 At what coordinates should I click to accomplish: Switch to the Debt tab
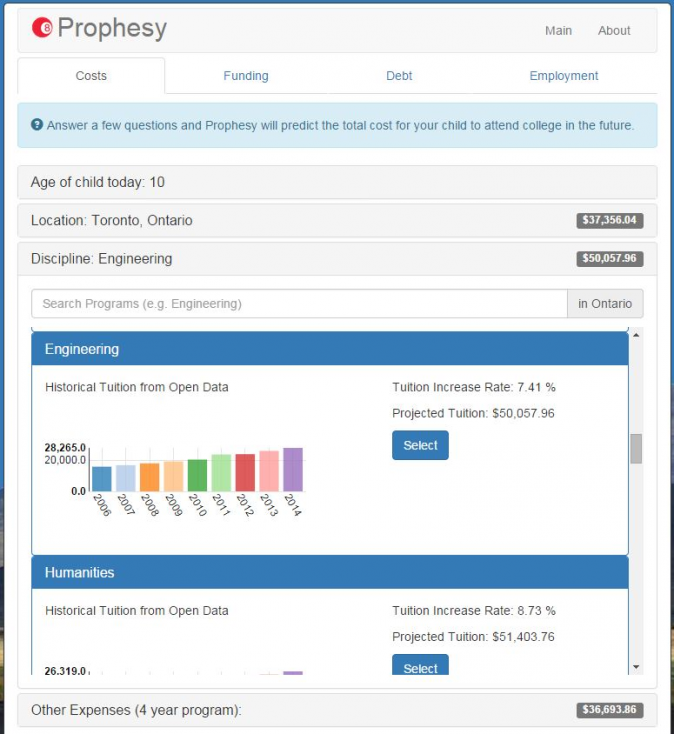(x=399, y=76)
